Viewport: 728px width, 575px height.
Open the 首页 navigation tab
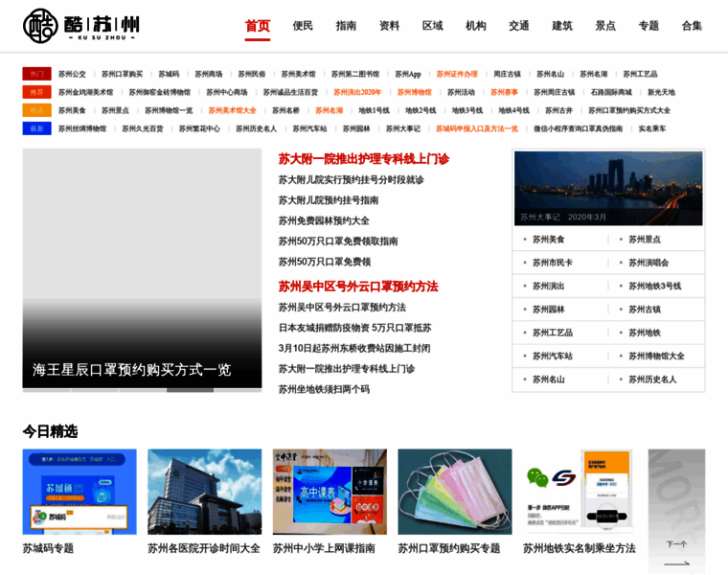click(257, 26)
